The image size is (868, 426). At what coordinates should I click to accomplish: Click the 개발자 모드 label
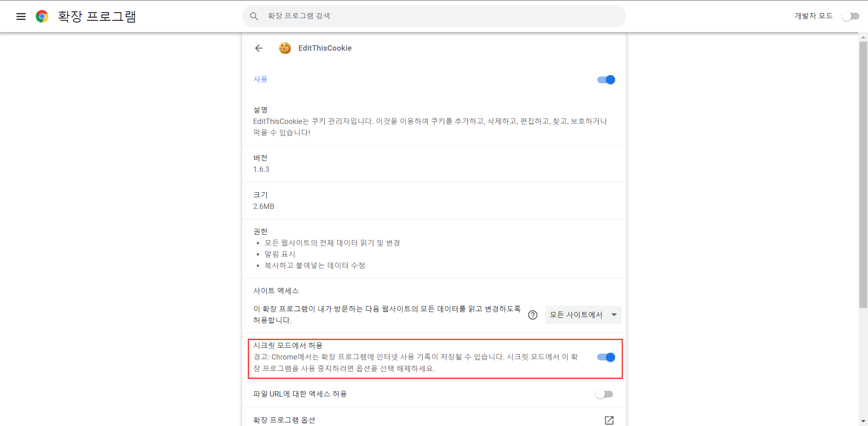pos(813,16)
